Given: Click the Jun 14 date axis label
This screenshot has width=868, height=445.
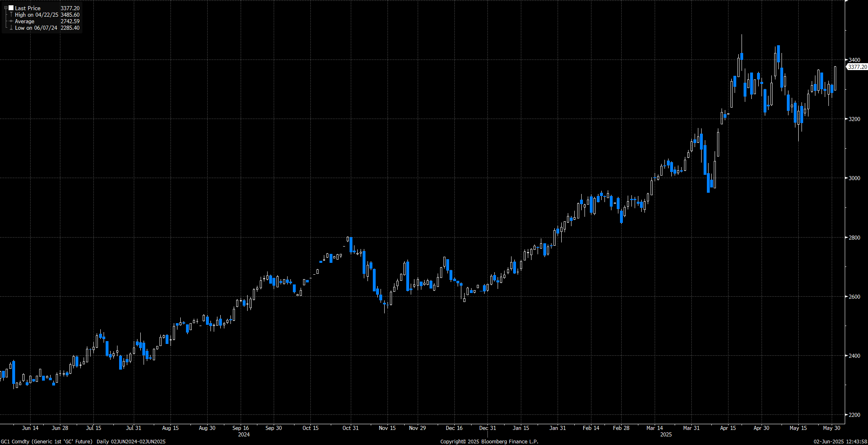Looking at the screenshot, I should [30, 428].
